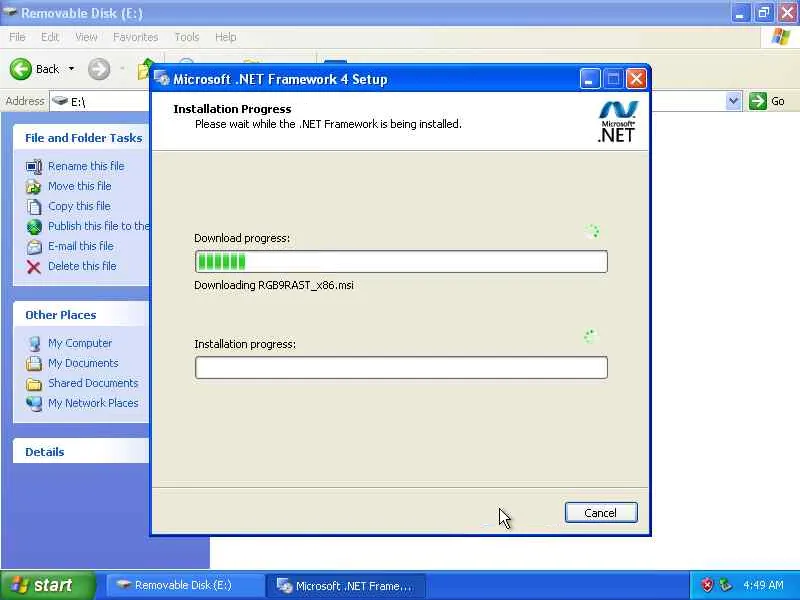Click the Installation progress spinner icon
800x600 pixels.
click(x=591, y=337)
